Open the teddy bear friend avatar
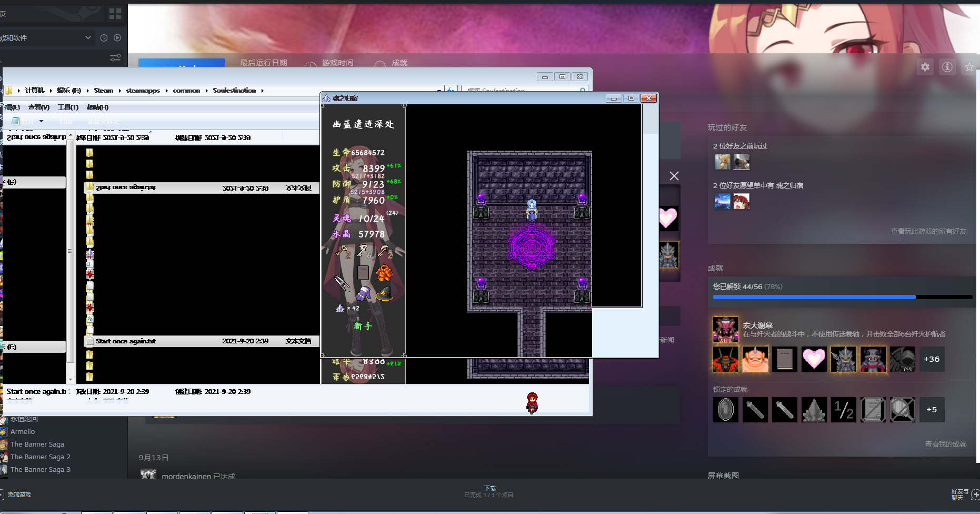 coord(723,162)
